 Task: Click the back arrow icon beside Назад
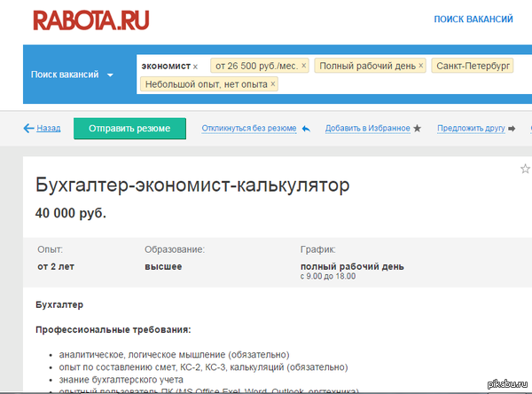[x=28, y=129]
